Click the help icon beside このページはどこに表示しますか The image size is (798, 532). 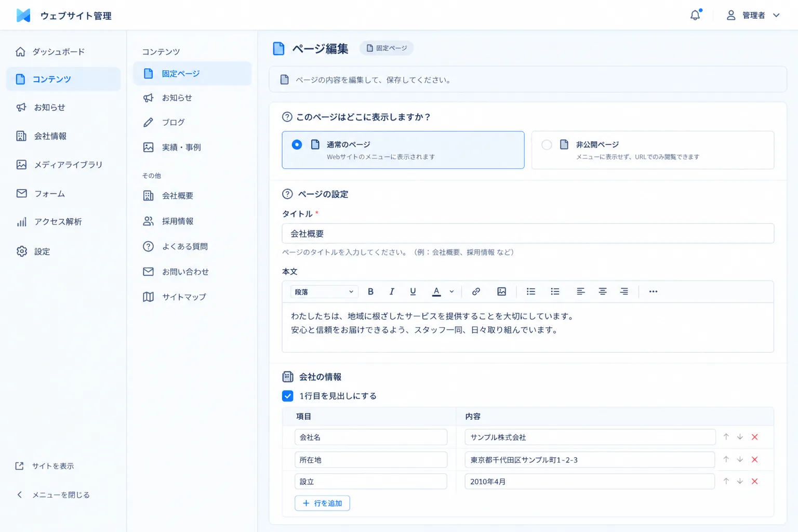tap(287, 117)
